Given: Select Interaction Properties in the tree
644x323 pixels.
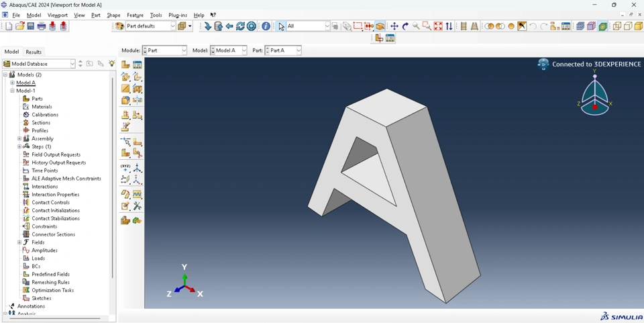Looking at the screenshot, I should (56, 194).
